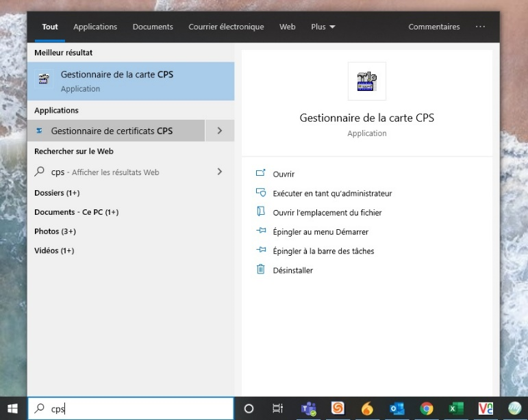Screen dimensions: 528x420
Task: Switch to the Documents tab
Action: point(153,27)
